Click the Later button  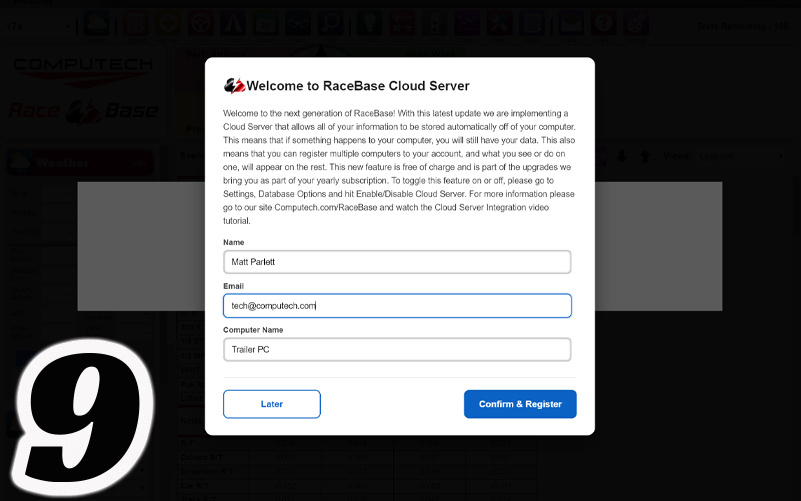click(x=272, y=404)
